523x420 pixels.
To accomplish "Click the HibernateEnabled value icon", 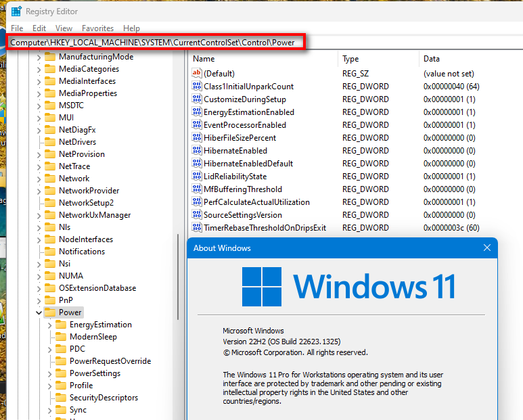I will click(x=197, y=150).
